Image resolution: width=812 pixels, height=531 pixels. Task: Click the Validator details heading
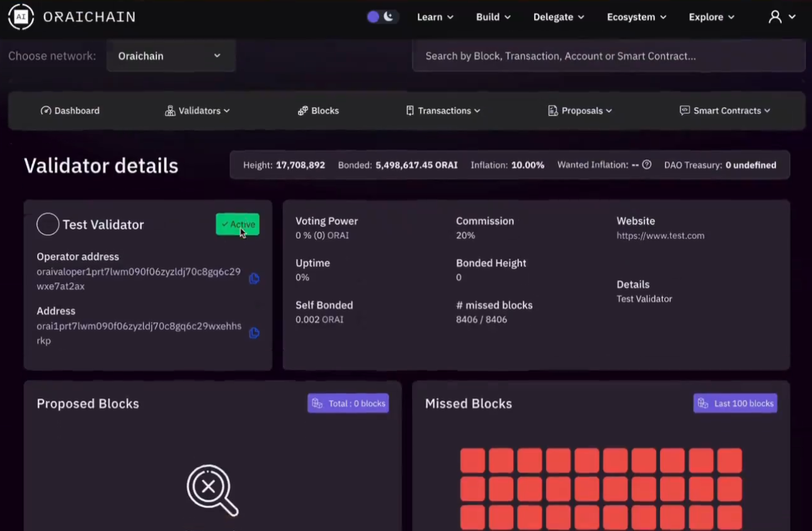click(101, 166)
